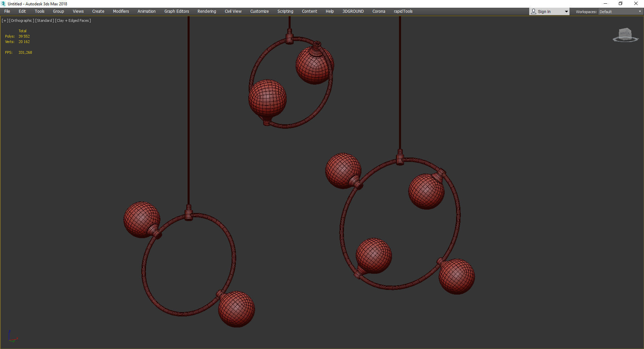Open the rapidTools menu
The width and height of the screenshot is (644, 349).
pos(403,11)
